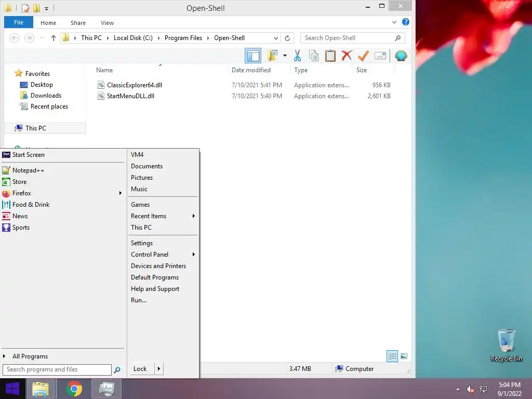532x399 pixels.
Task: Open recent locations dropdown beside Forward arrow
Action: [42, 38]
